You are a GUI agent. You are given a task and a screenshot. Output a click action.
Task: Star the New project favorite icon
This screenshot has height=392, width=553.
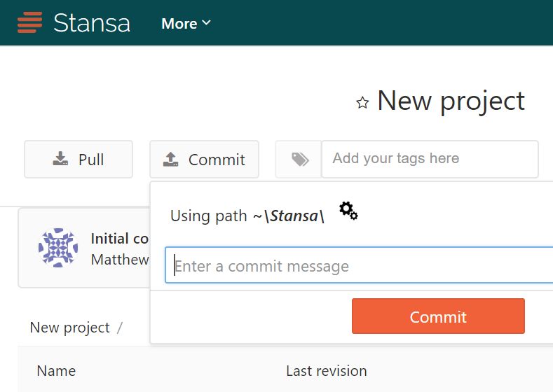362,103
